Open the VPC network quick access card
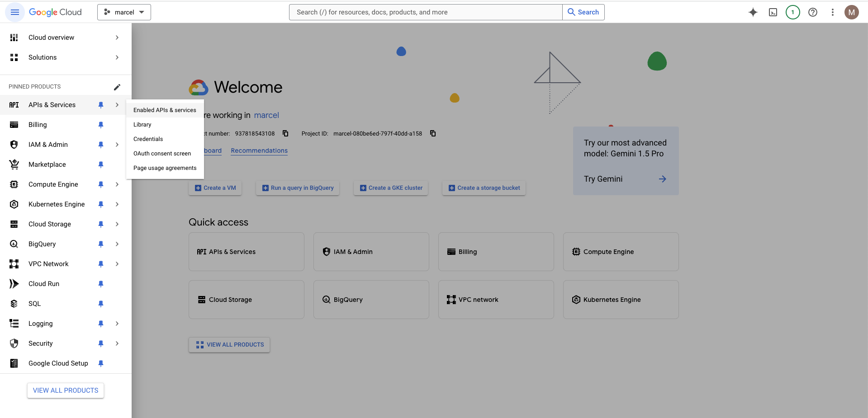 click(496, 300)
